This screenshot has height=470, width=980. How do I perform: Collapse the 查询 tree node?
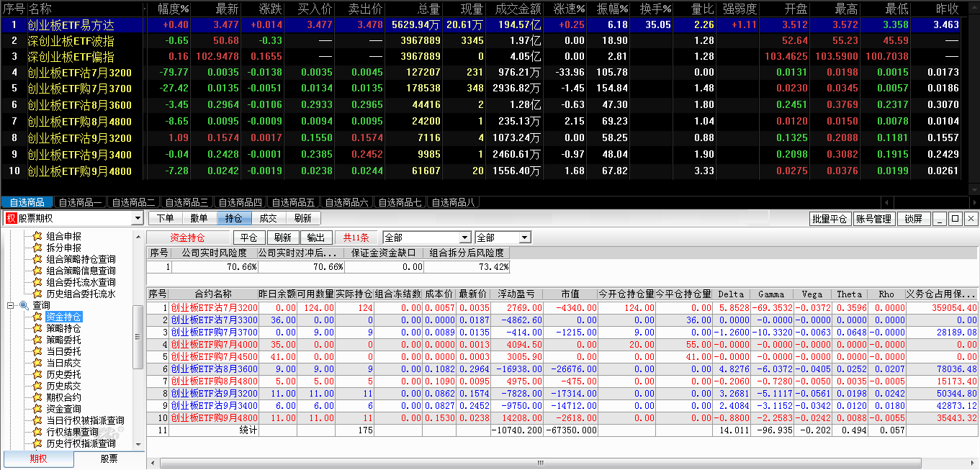(11, 305)
